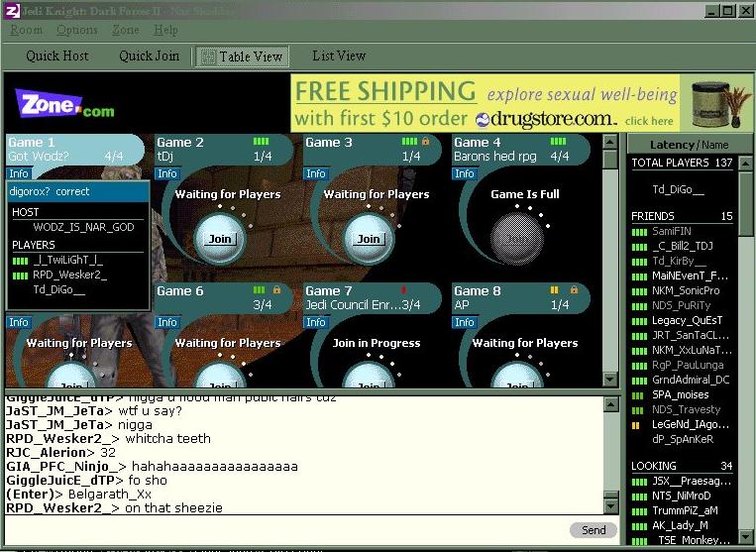
Task: Select player _l_TwiLiGhT_l_ in Game 1 info
Action: click(68, 261)
